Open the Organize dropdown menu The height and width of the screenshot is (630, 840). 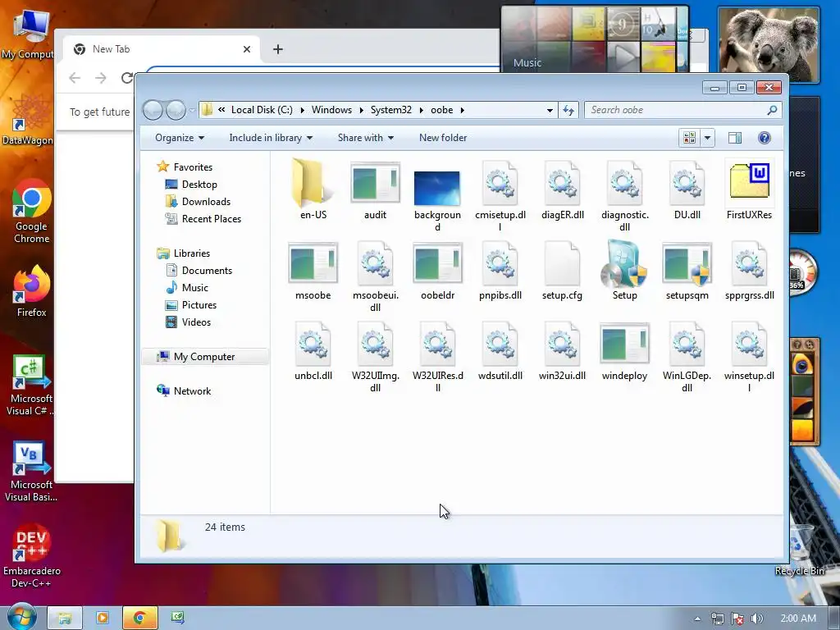(180, 138)
